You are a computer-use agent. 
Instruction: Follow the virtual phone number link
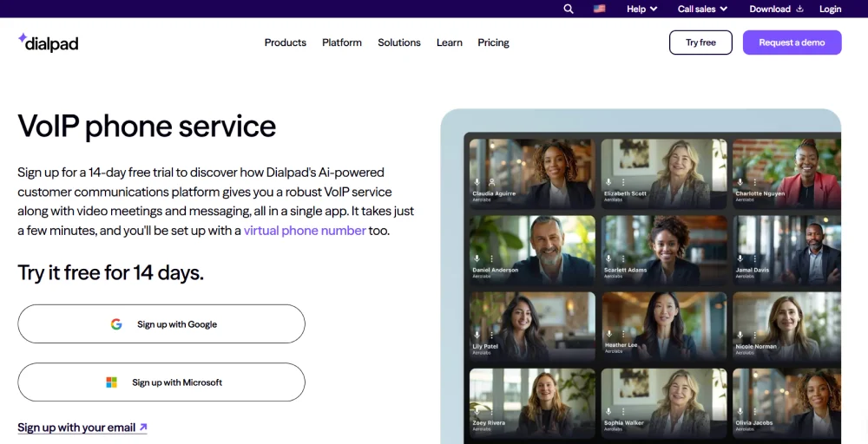pyautogui.click(x=305, y=231)
